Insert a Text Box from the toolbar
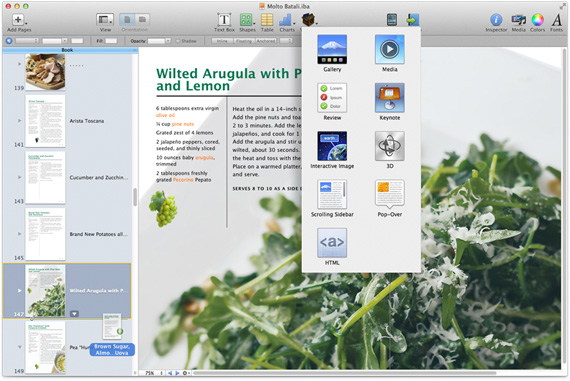Viewport: 570px width, 381px height. (224, 19)
